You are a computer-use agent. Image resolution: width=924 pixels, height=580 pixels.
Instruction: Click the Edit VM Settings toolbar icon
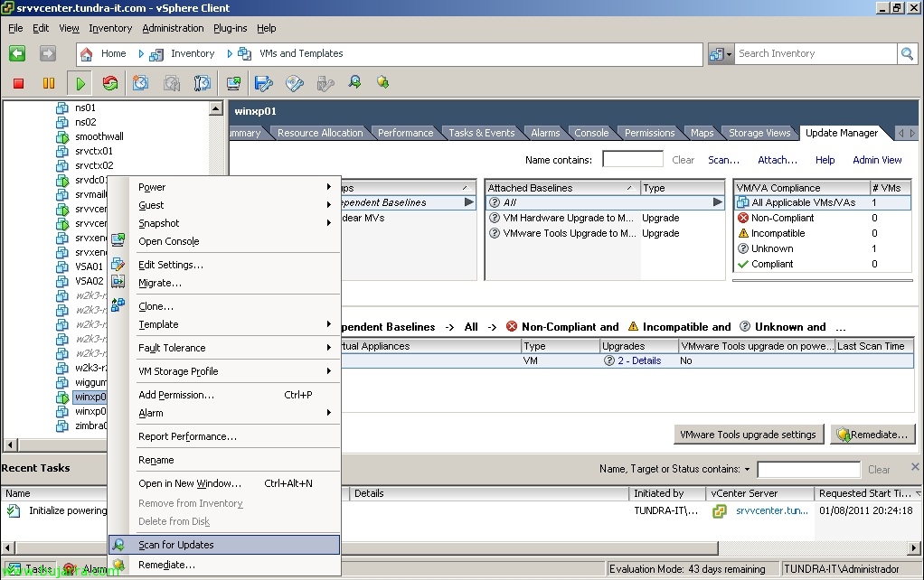coord(263,83)
